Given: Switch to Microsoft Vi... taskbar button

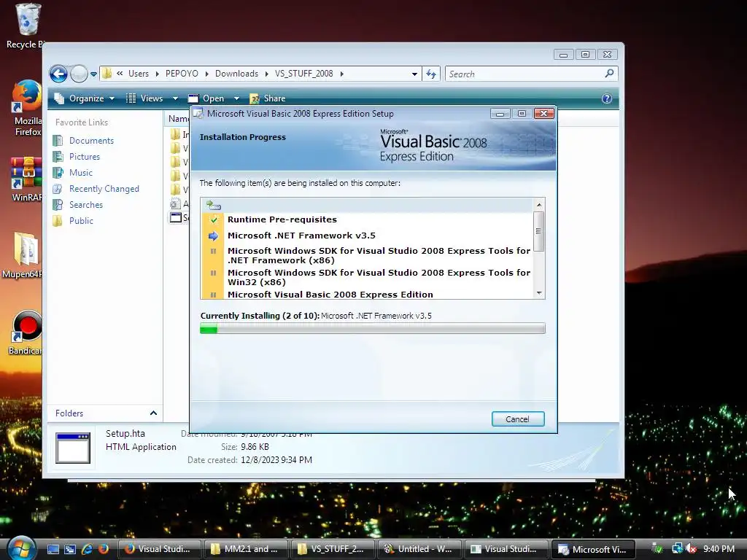Looking at the screenshot, I should [593, 549].
